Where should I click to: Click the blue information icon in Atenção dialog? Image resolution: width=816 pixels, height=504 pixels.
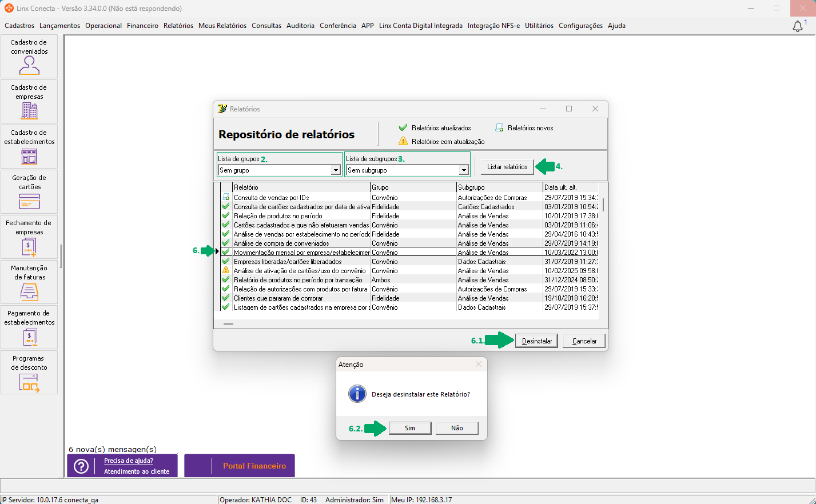coord(357,394)
